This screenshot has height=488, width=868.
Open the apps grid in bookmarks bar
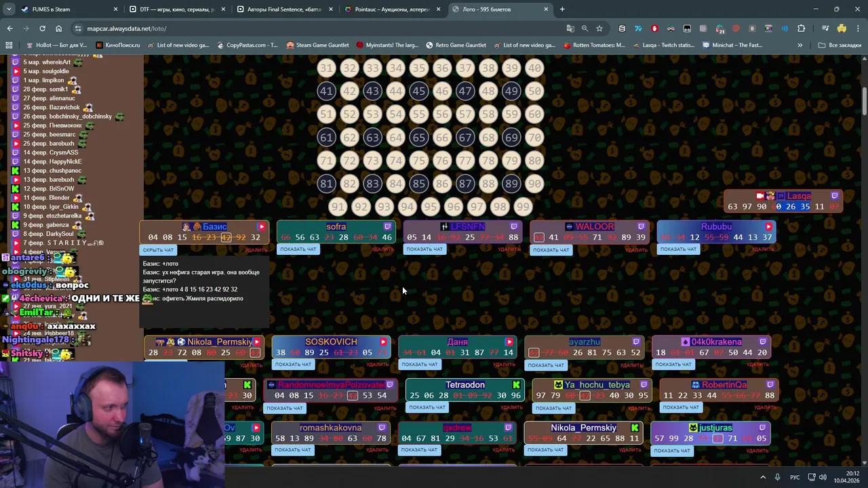(9, 45)
